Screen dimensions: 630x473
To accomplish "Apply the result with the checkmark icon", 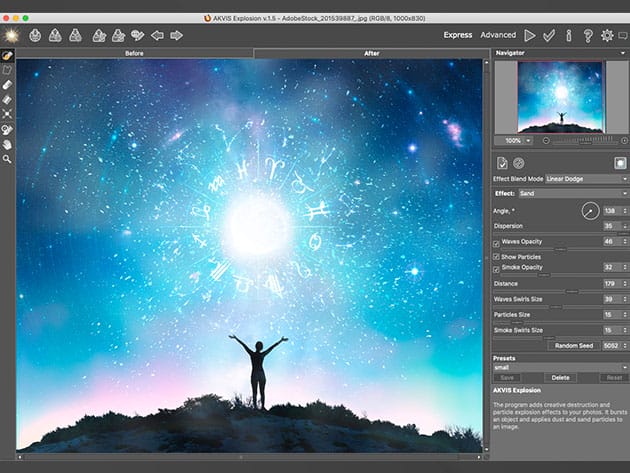I will (x=549, y=35).
